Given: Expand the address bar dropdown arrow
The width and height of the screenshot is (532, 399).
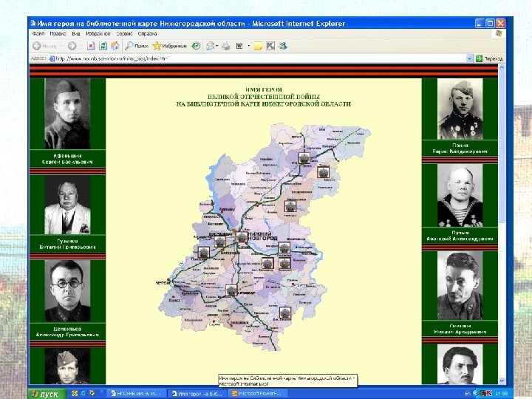Looking at the screenshot, I should tap(470, 58).
